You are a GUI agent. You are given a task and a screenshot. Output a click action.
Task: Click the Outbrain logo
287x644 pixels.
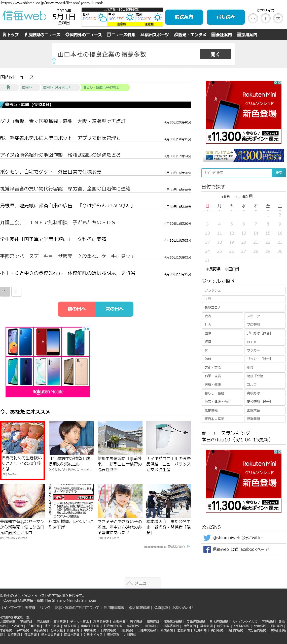[176, 546]
